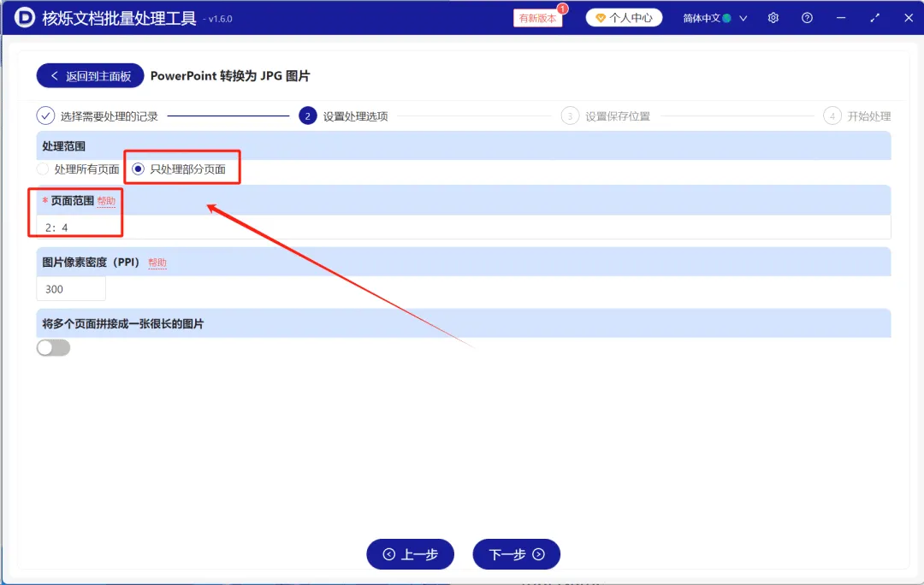Click step 2 设置处理选项 indicator
This screenshot has height=585, width=924.
[x=344, y=116]
